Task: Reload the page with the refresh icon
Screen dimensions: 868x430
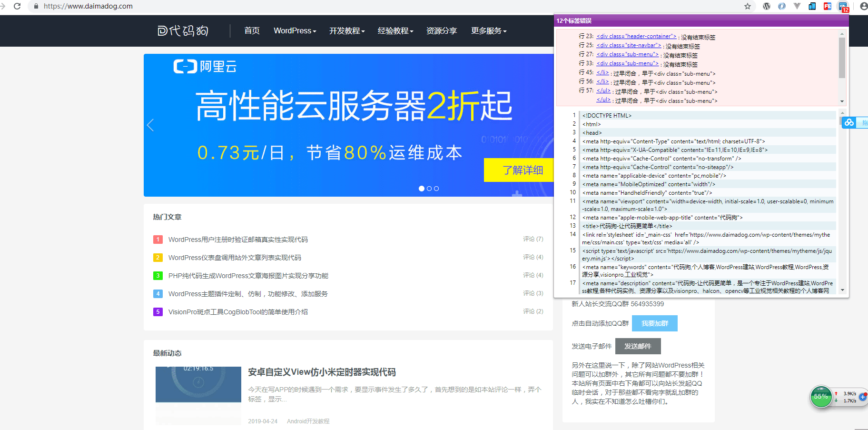Action: point(17,6)
